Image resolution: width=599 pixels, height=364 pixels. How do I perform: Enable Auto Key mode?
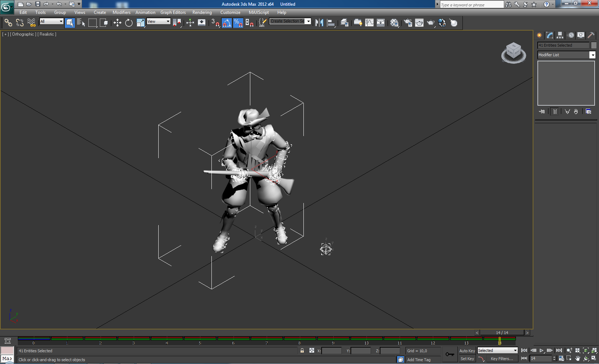[x=467, y=351]
